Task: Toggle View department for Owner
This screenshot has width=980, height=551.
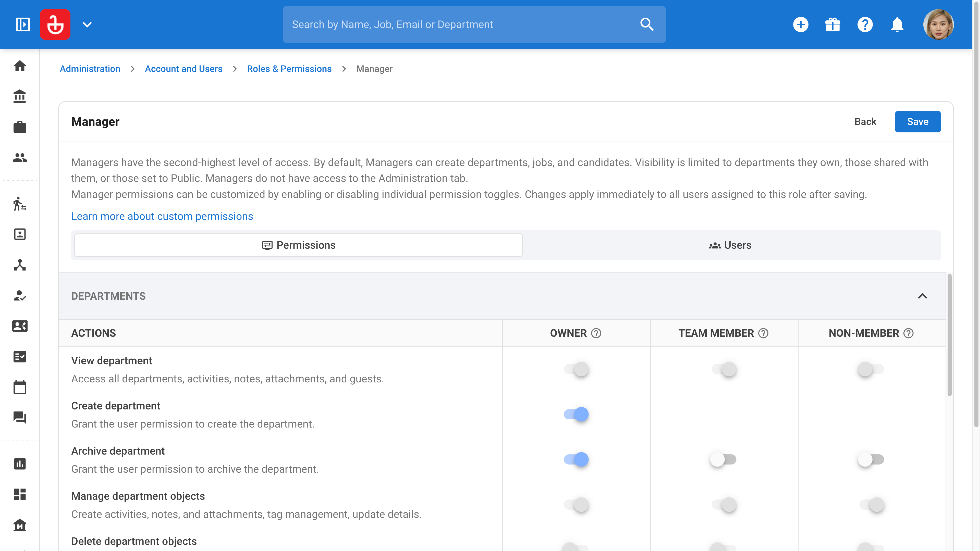Action: (576, 369)
